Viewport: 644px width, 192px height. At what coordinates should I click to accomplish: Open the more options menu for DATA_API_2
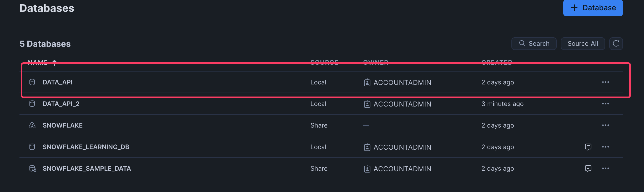[605, 104]
